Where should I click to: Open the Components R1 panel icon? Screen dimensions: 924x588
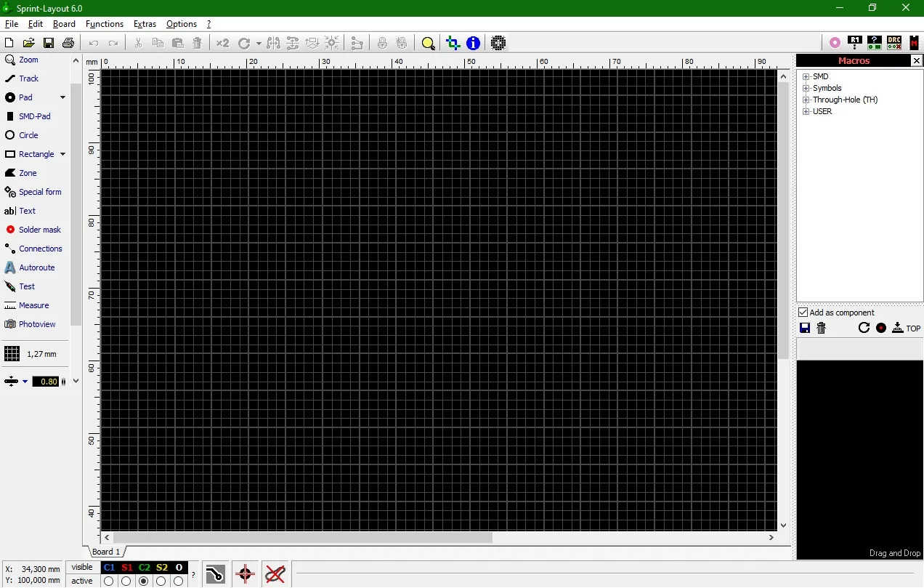[x=855, y=44]
